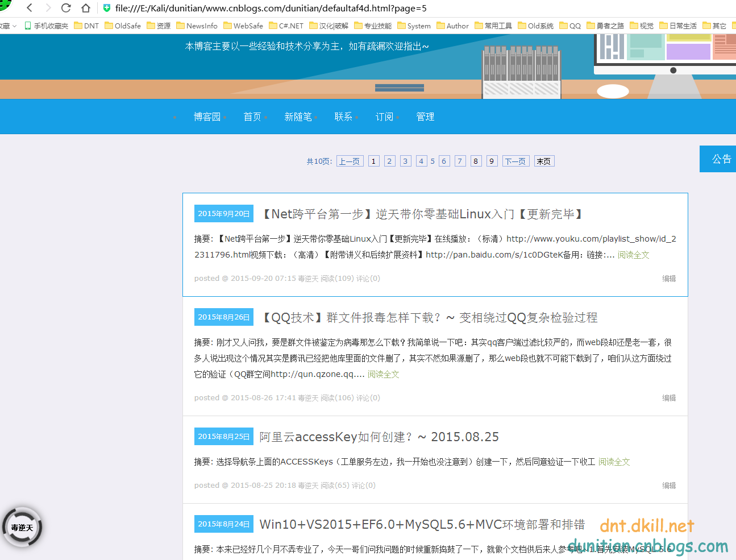Viewport: 736px width, 560px height.
Task: Go back with the browser back arrow
Action: (30, 8)
